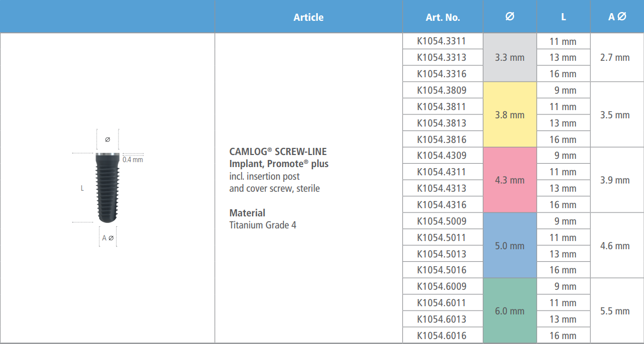Click the 2.7 mm apical diameter cell
Image resolution: width=644 pixels, height=344 pixels.
tap(614, 58)
